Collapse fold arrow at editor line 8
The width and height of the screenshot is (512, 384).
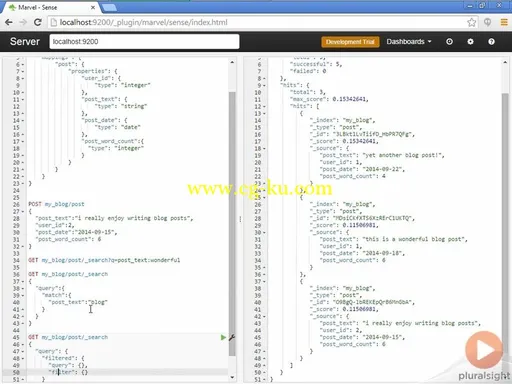point(23,78)
